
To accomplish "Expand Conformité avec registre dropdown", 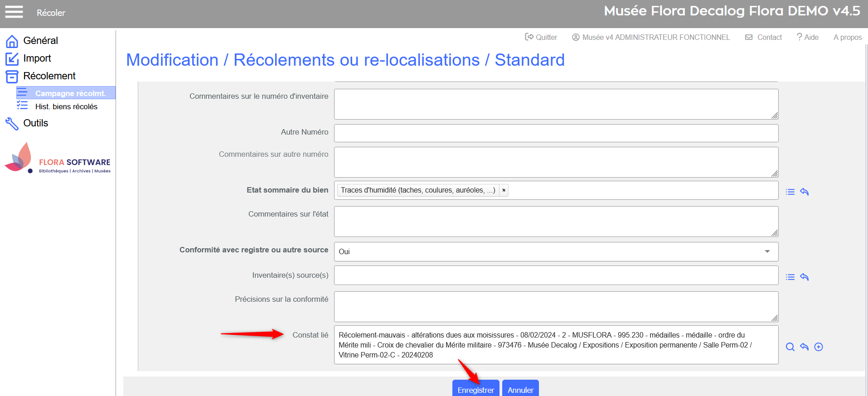I will pos(767,251).
